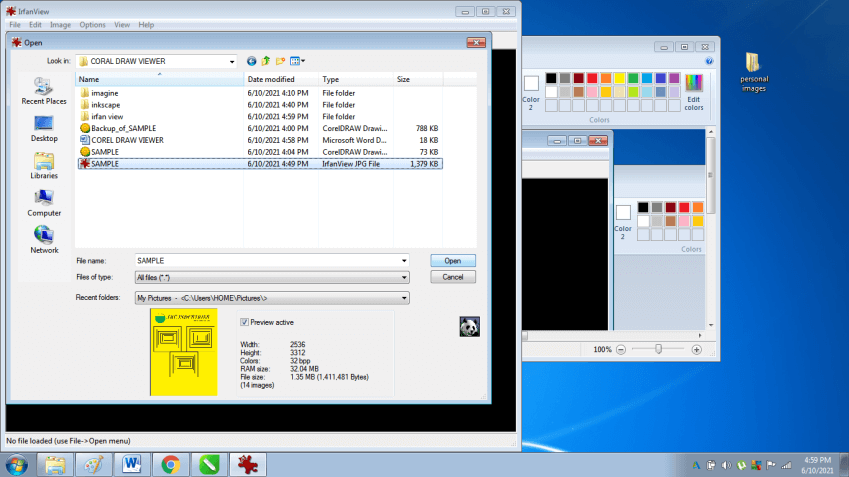Sort by Size column header
Image resolution: width=849 pixels, height=477 pixels.
(418, 79)
